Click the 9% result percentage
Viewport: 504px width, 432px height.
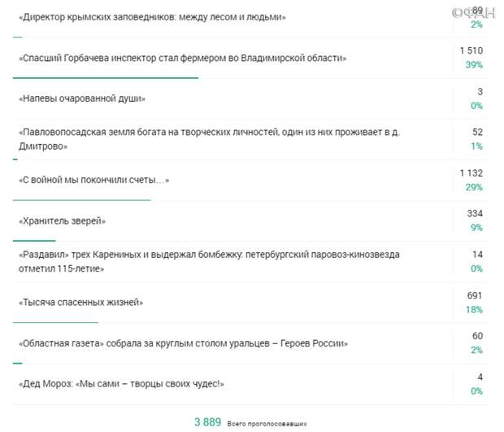476,228
